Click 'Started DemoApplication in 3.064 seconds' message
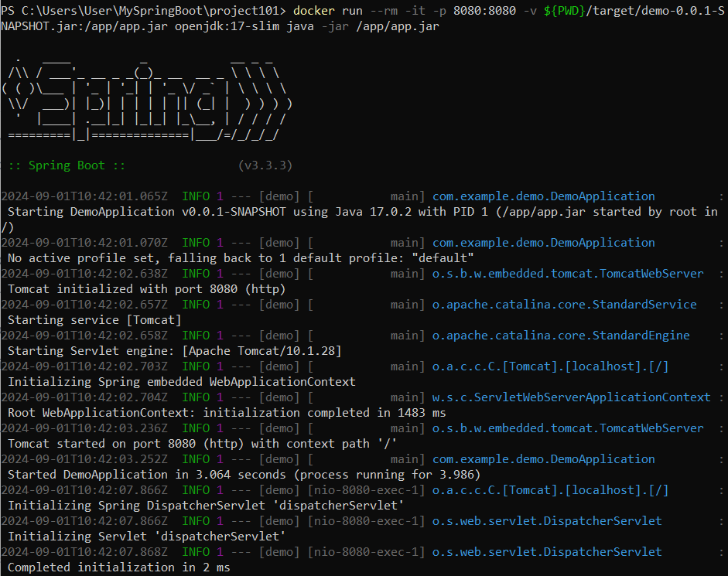Image resolution: width=728 pixels, height=576 pixels. [244, 475]
